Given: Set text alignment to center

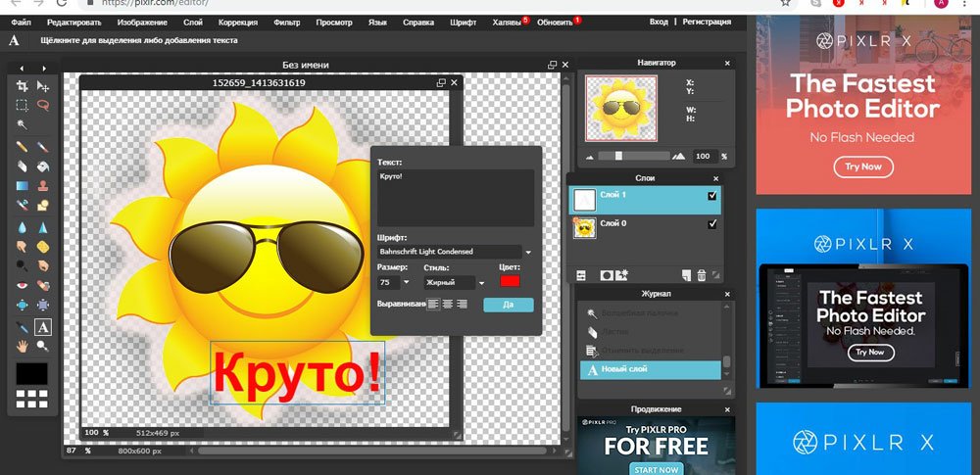Looking at the screenshot, I should tap(447, 305).
